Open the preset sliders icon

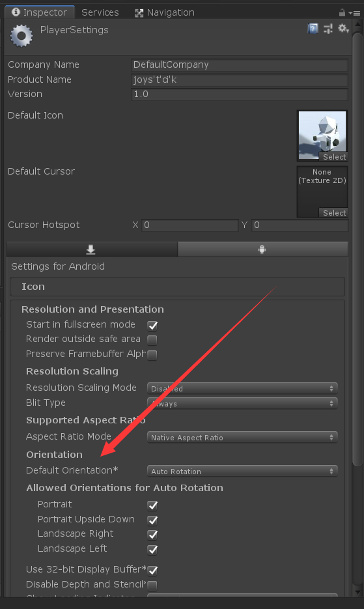328,29
